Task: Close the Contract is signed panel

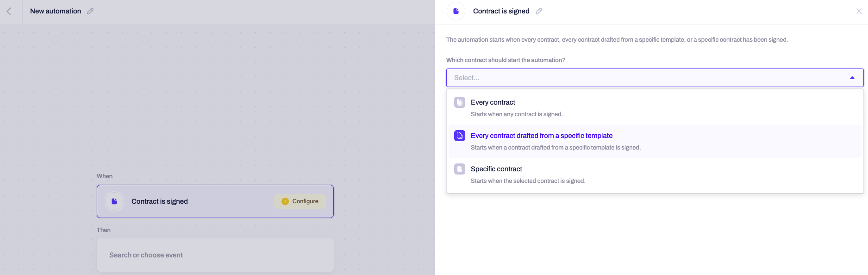Action: (859, 11)
